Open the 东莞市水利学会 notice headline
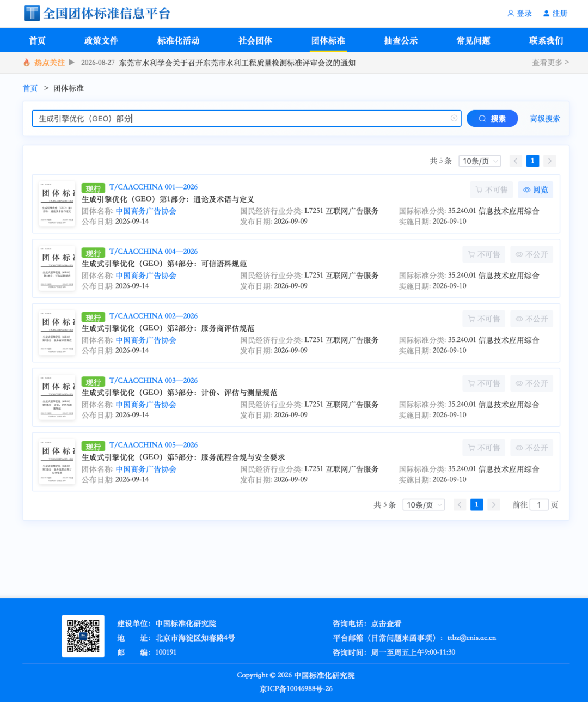 point(237,63)
